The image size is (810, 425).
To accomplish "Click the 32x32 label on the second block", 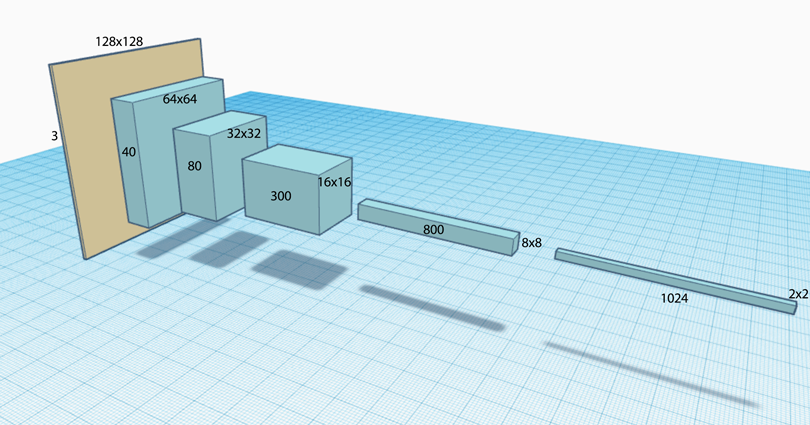I will [x=244, y=133].
